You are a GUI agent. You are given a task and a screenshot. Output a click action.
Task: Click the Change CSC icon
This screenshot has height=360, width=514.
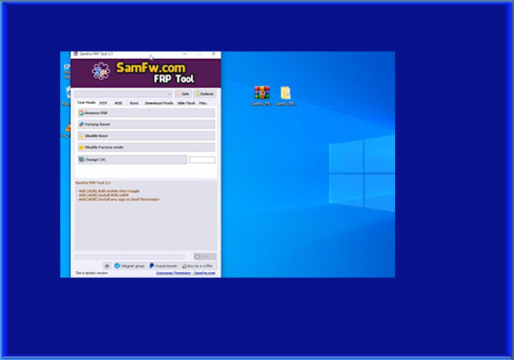coord(81,160)
